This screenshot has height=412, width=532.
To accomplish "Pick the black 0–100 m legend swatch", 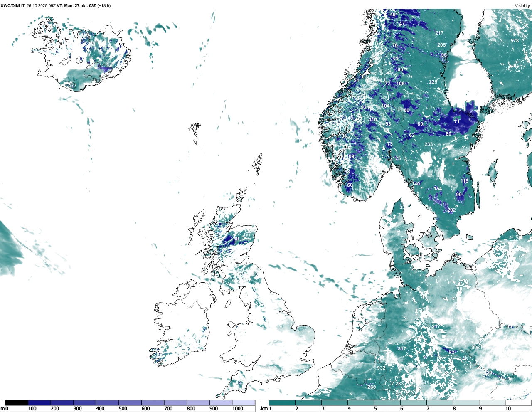I will (17, 402).
